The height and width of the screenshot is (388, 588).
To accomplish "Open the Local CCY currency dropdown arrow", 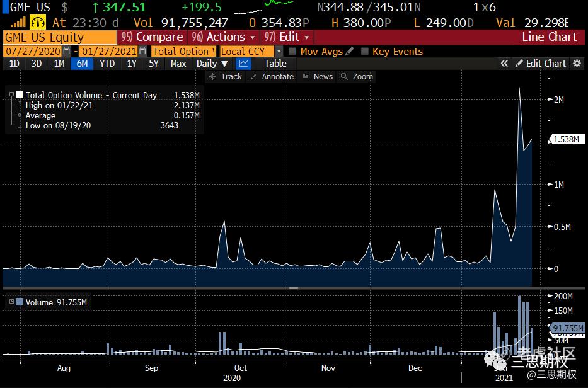I will coord(279,51).
